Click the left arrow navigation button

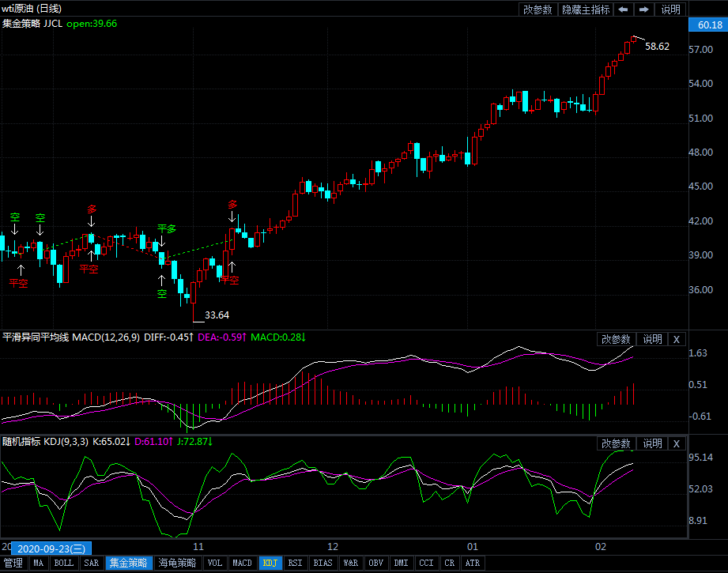click(x=624, y=9)
